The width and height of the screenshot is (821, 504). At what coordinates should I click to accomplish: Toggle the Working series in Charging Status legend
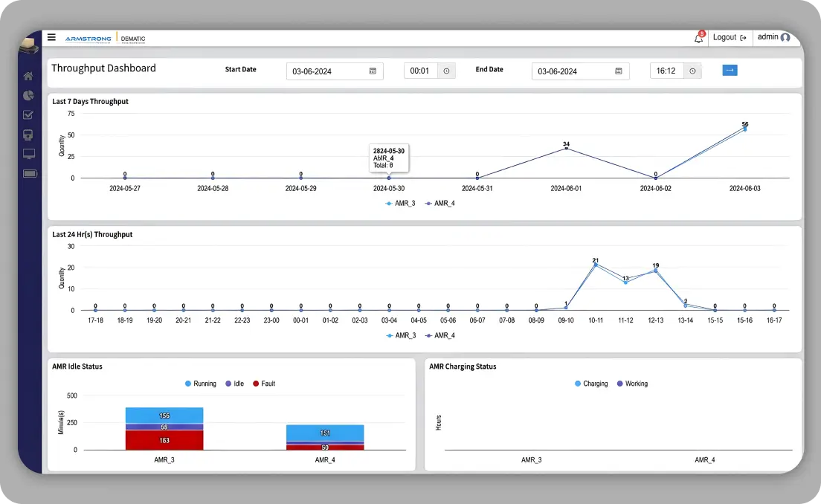coord(633,384)
